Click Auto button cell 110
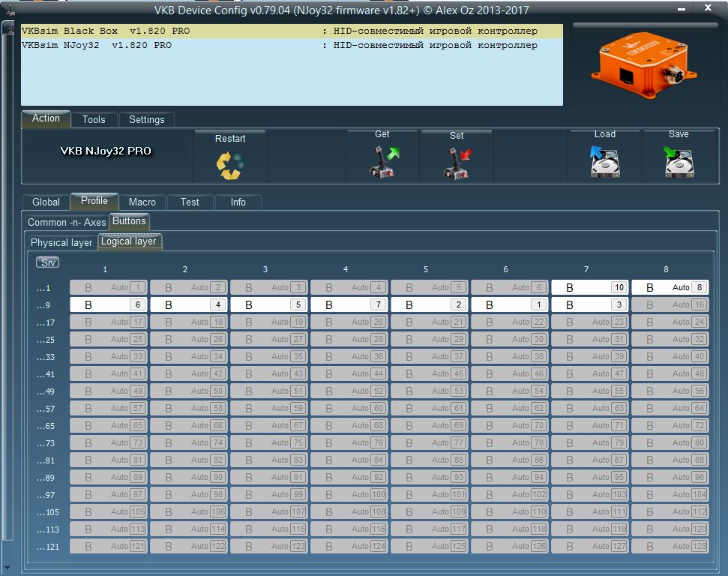 click(510, 511)
